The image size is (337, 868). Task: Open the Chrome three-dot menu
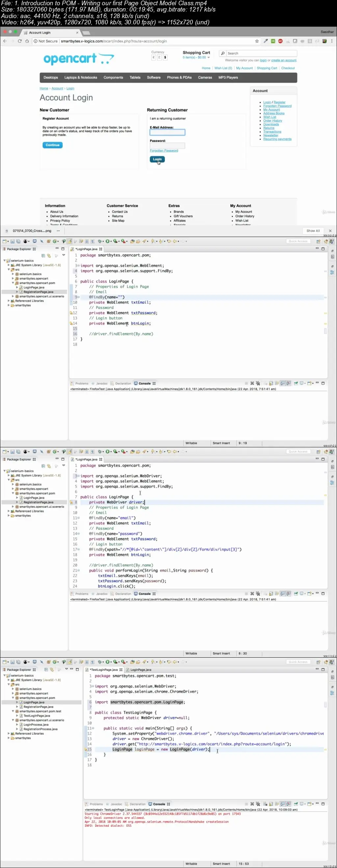(332, 41)
